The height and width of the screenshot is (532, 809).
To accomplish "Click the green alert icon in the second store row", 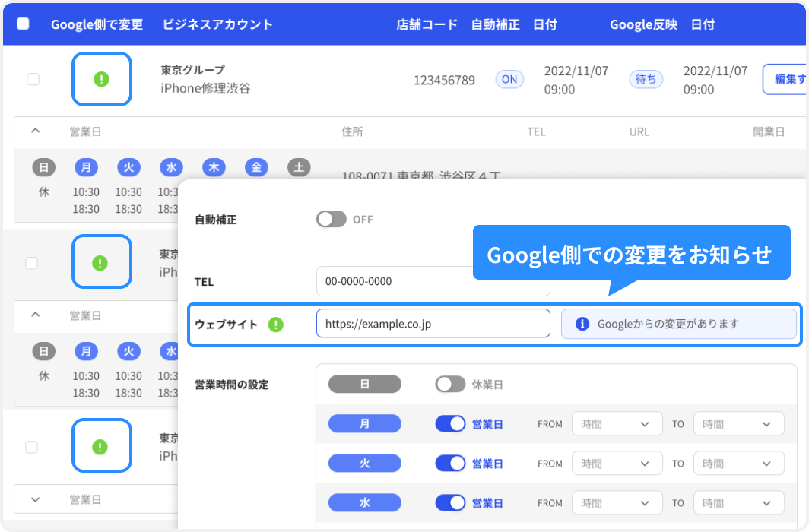I will tap(101, 261).
